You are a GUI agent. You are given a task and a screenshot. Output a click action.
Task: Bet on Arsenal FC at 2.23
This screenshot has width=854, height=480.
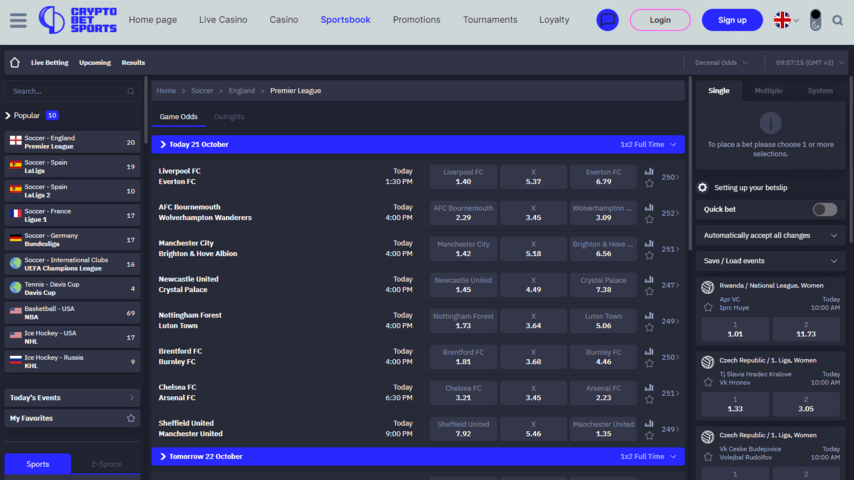[x=603, y=393]
